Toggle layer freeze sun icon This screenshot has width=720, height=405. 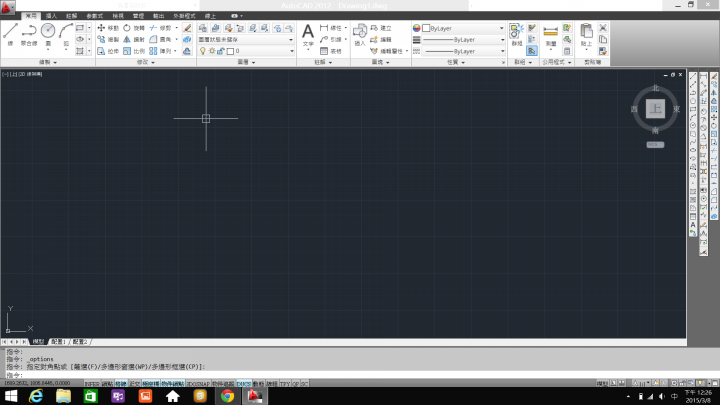point(212,51)
